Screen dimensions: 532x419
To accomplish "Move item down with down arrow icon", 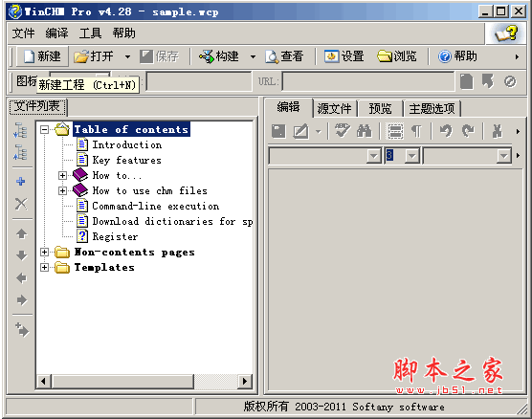I will coord(22,255).
